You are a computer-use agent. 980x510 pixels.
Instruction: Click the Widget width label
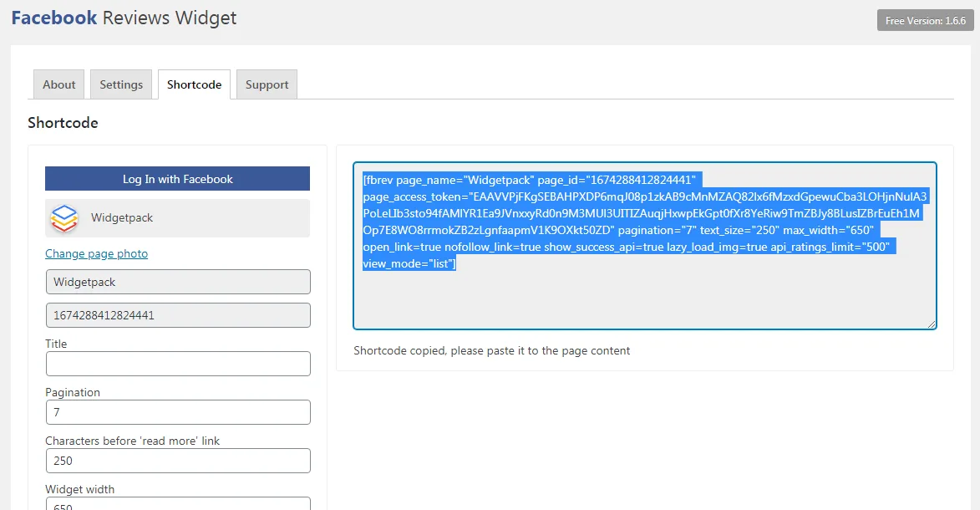click(79, 489)
